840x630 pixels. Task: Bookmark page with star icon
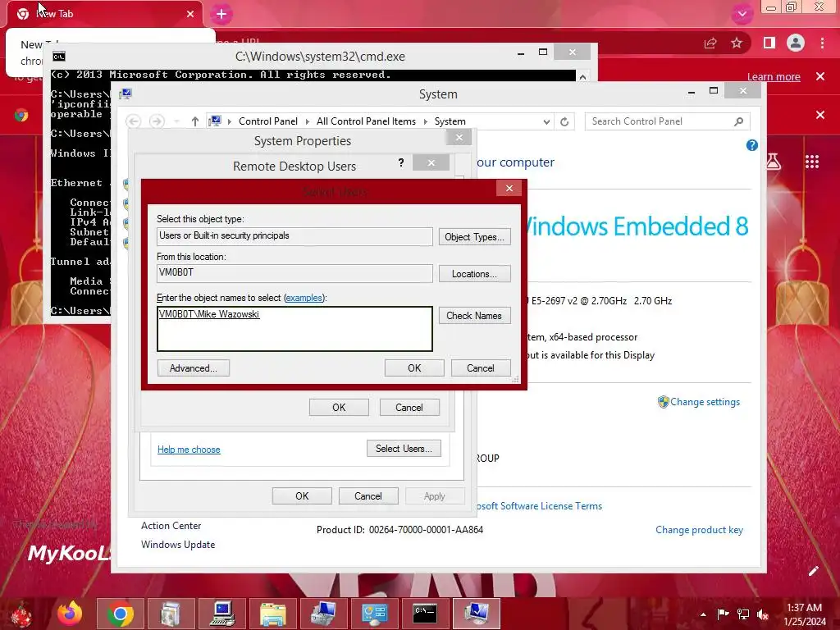click(737, 43)
